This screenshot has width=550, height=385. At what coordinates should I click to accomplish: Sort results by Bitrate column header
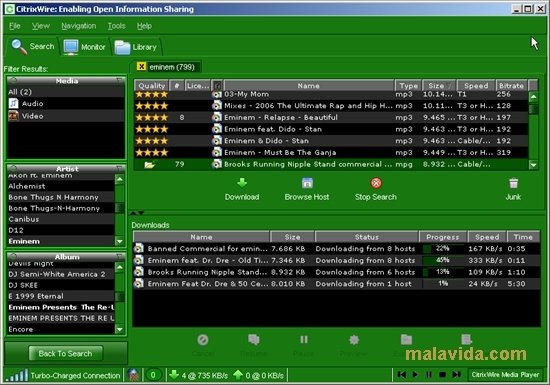pos(511,85)
